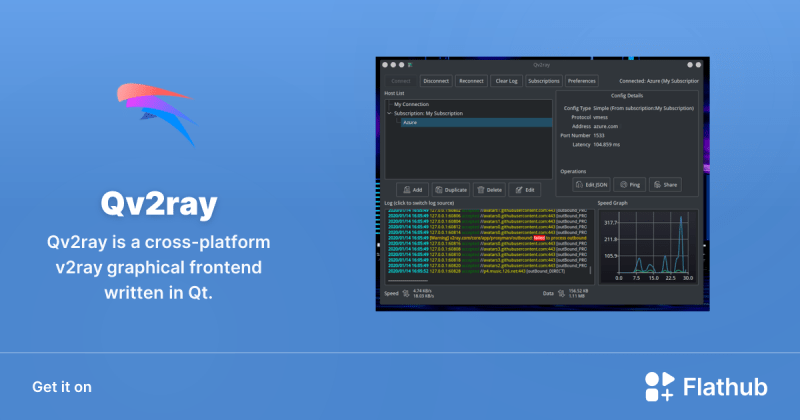
Task: Click the port number value 1533
Action: [599, 136]
